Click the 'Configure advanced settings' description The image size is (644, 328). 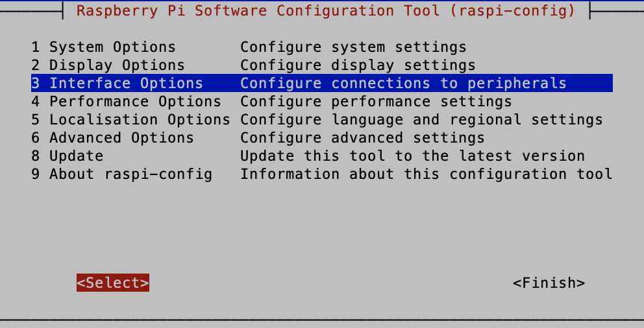(x=362, y=138)
